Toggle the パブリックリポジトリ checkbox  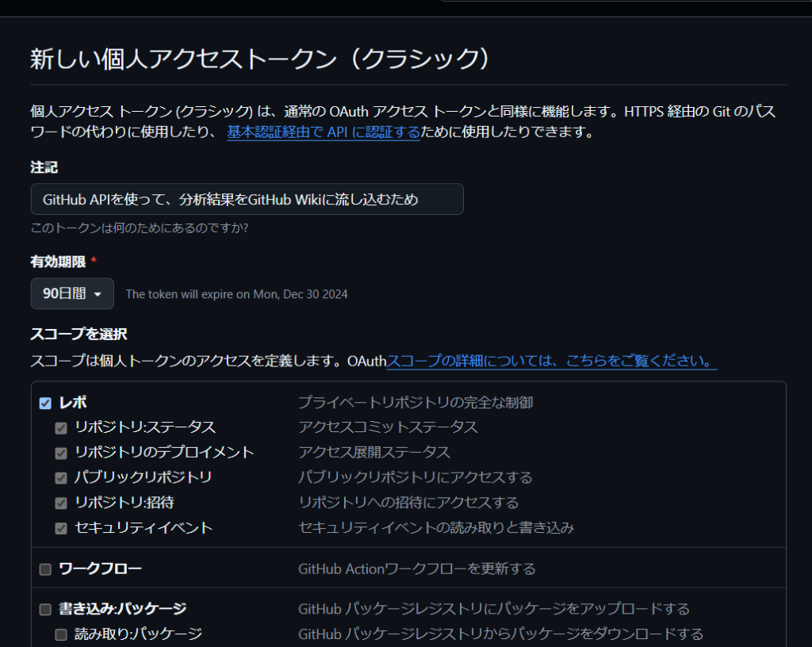click(61, 478)
